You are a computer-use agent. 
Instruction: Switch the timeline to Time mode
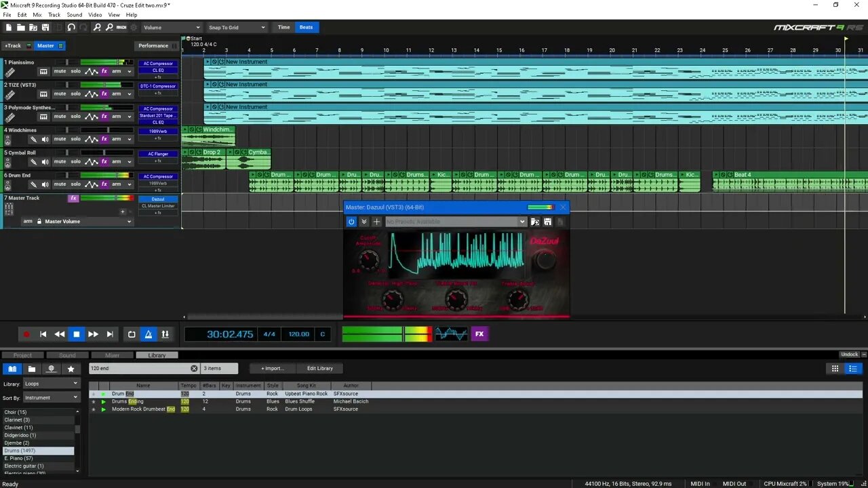[x=283, y=27]
